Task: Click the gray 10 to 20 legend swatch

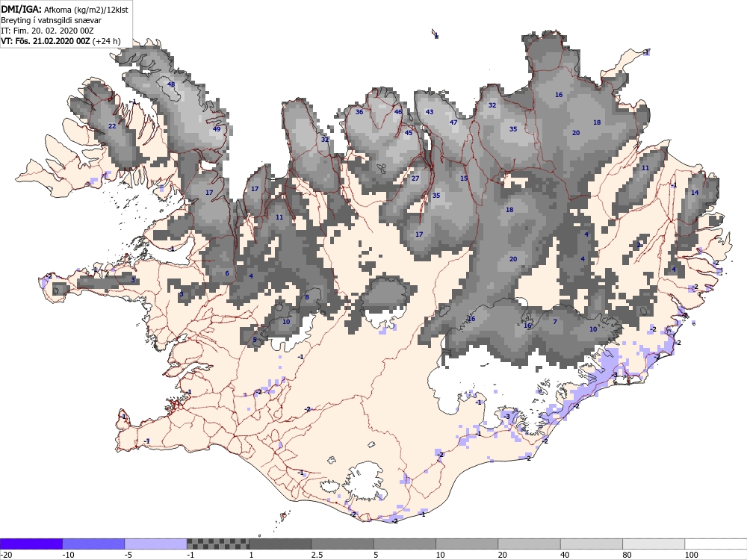Action: (467, 544)
